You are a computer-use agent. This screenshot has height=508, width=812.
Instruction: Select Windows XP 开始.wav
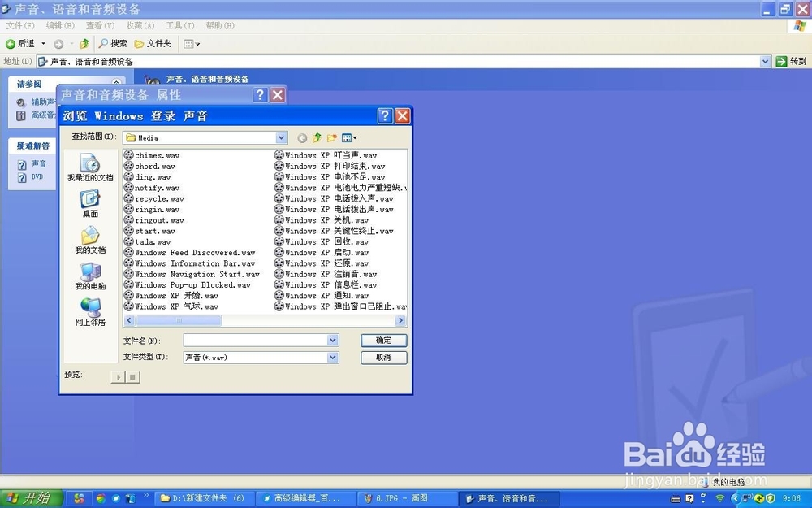coord(171,296)
